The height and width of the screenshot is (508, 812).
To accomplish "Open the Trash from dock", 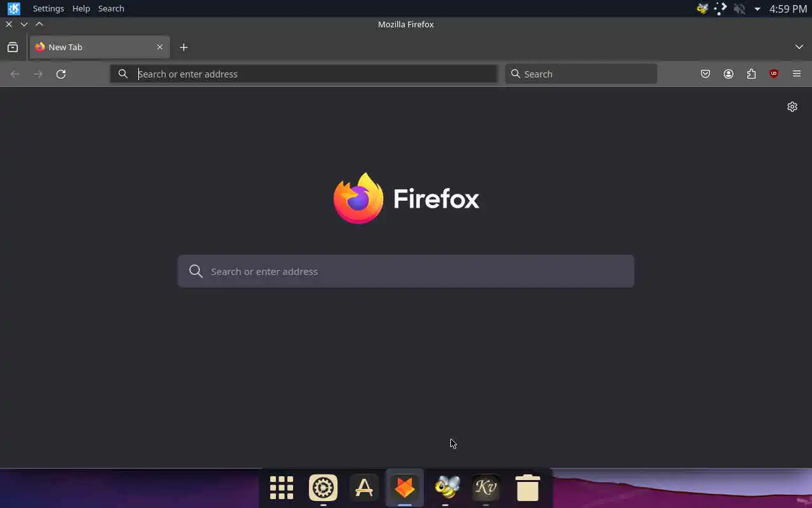I will click(527, 488).
